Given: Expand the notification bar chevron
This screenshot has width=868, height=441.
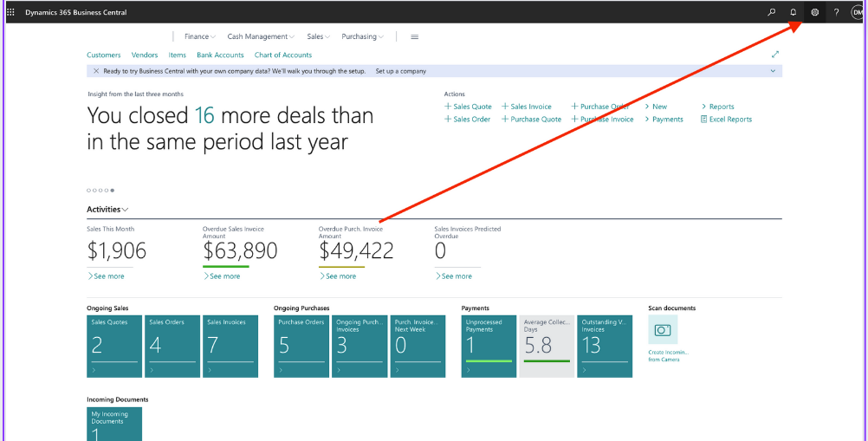Looking at the screenshot, I should click(x=773, y=71).
